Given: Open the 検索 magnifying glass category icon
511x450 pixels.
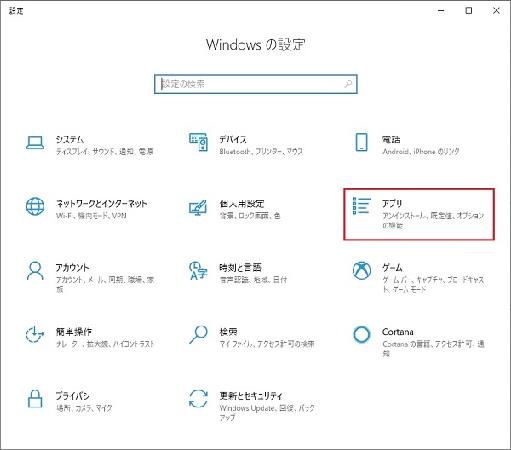Looking at the screenshot, I should (x=198, y=335).
